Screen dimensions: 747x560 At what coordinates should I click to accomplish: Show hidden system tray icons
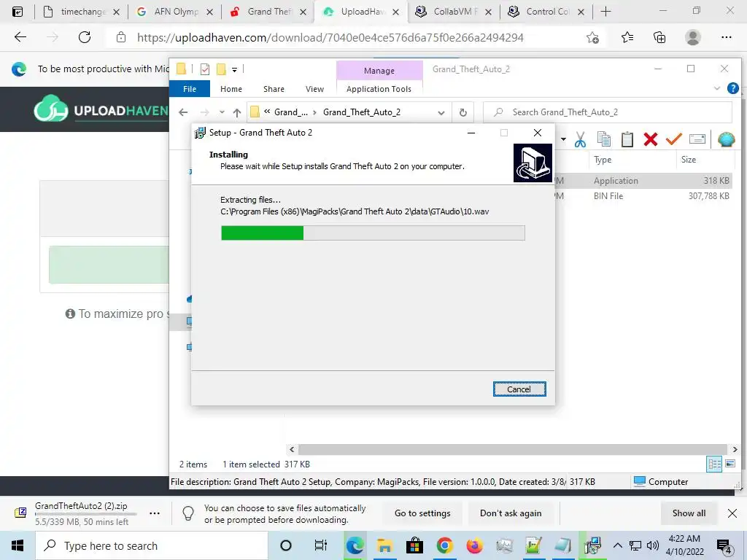click(x=617, y=545)
